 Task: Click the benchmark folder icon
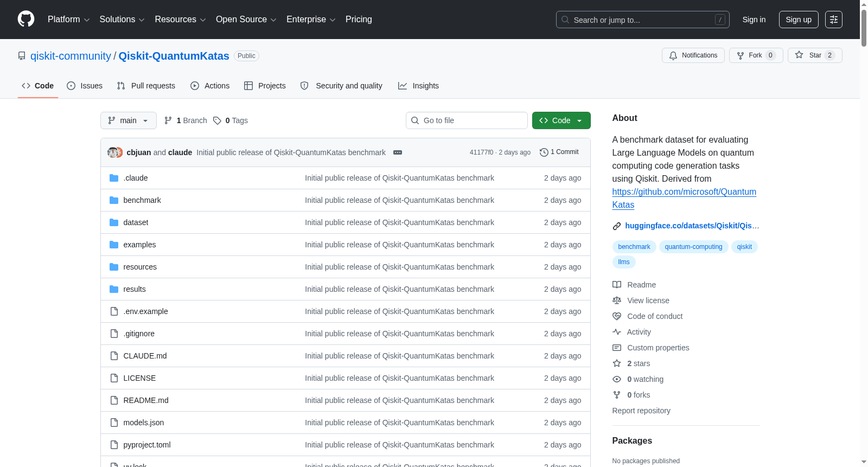[114, 200]
